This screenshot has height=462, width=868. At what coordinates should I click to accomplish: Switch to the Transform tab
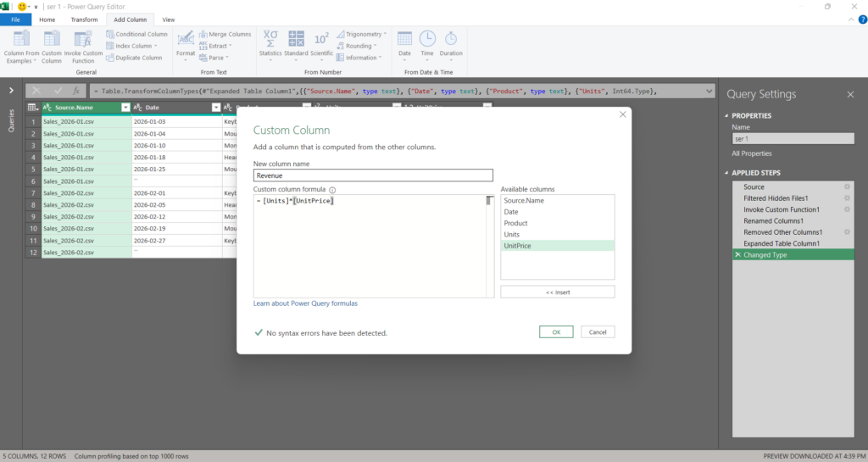[x=84, y=19]
